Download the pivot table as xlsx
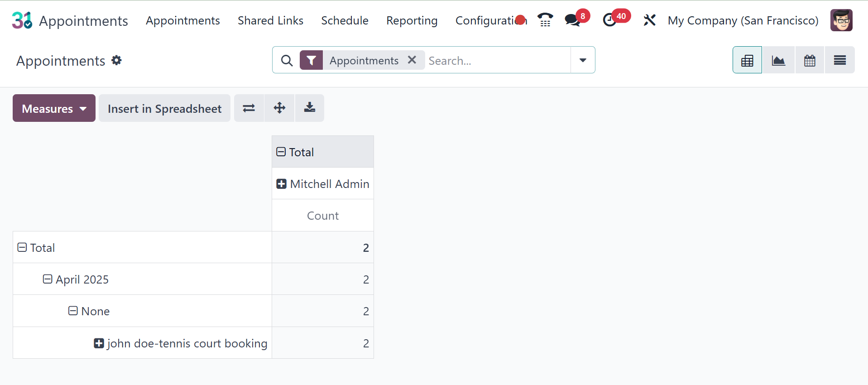 pyautogui.click(x=310, y=108)
